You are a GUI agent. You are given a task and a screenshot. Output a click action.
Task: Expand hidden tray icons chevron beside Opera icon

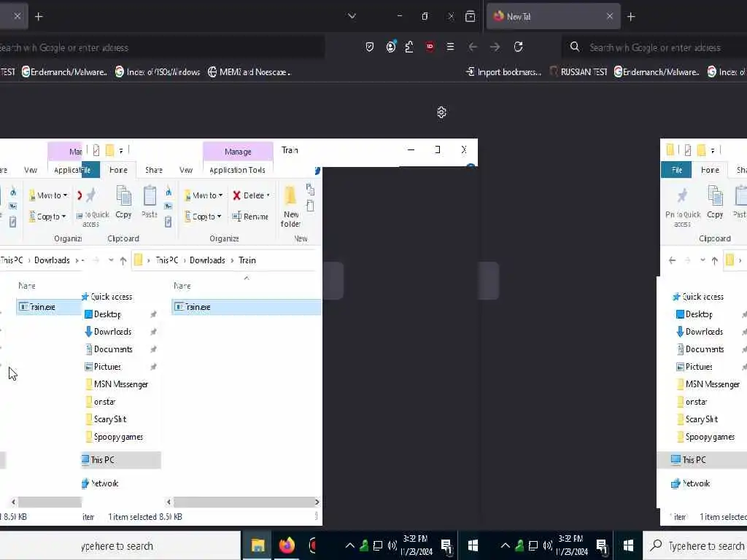point(349,545)
